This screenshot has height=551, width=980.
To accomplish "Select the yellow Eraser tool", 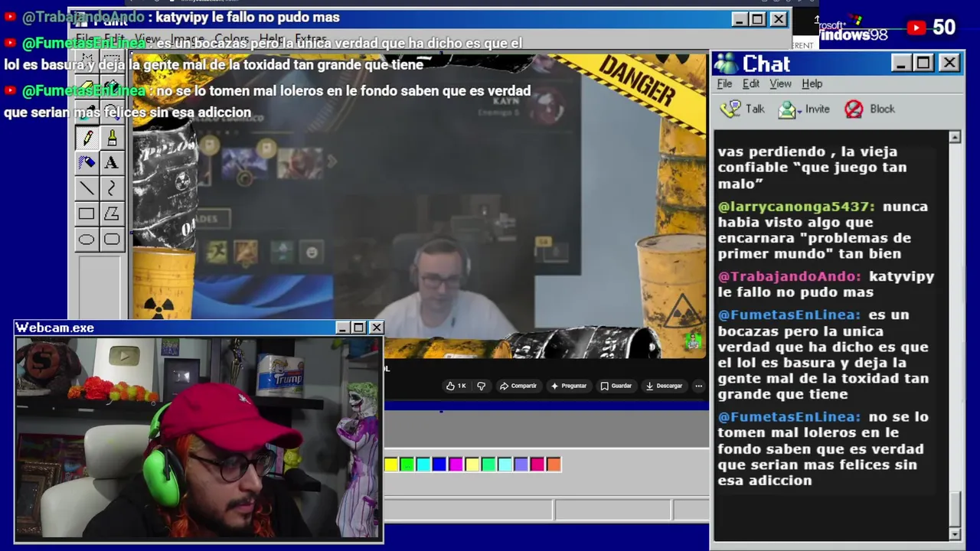I will (x=87, y=86).
